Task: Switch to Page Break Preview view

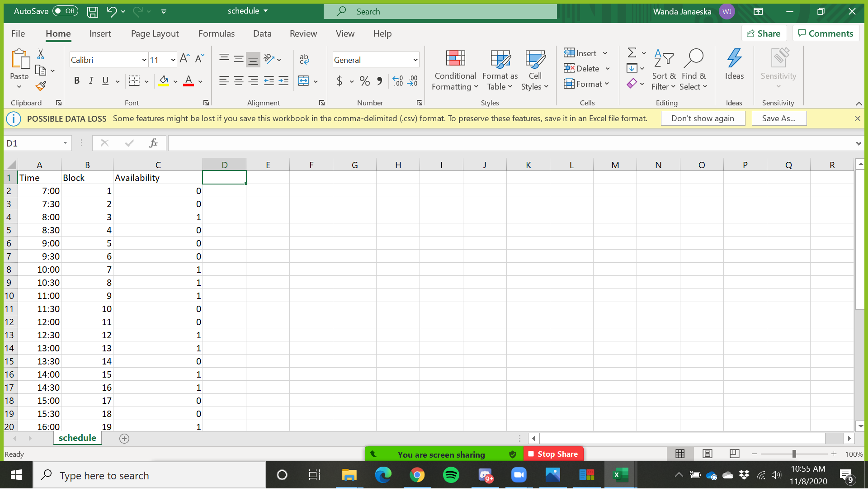Action: (734, 454)
